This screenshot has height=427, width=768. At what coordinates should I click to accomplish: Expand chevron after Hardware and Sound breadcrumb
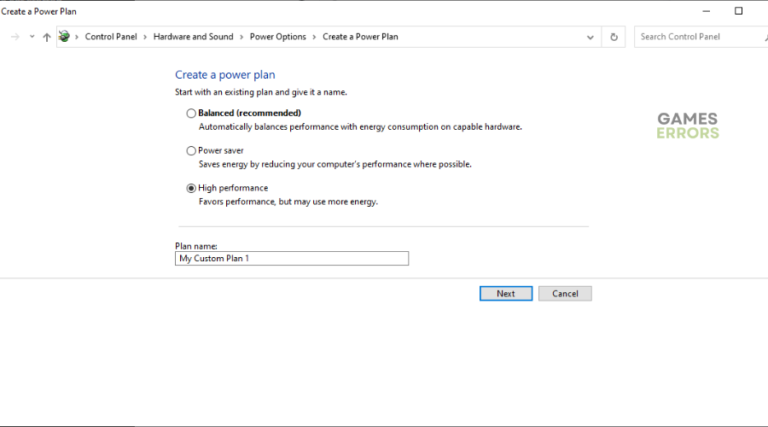(241, 37)
